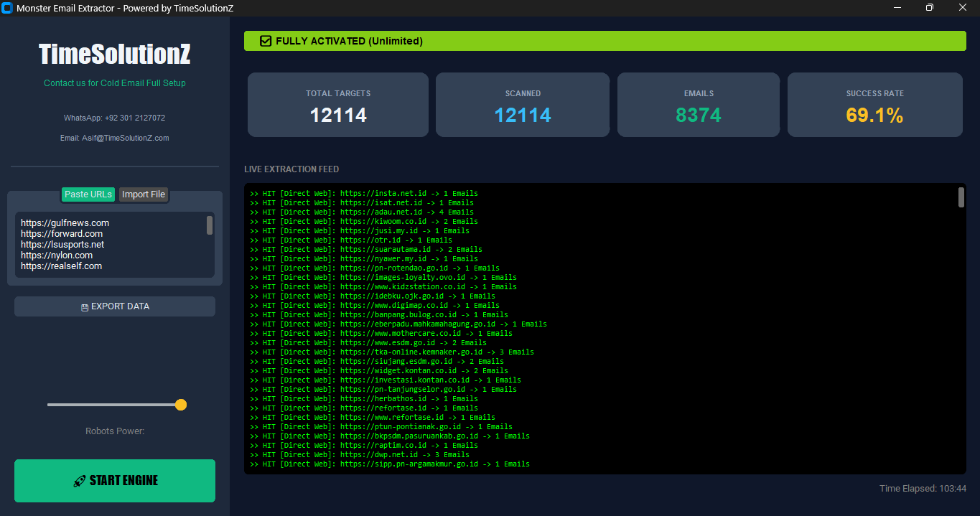Image resolution: width=980 pixels, height=516 pixels.
Task: Minimize the Monster Email Extractor window
Action: 897,8
